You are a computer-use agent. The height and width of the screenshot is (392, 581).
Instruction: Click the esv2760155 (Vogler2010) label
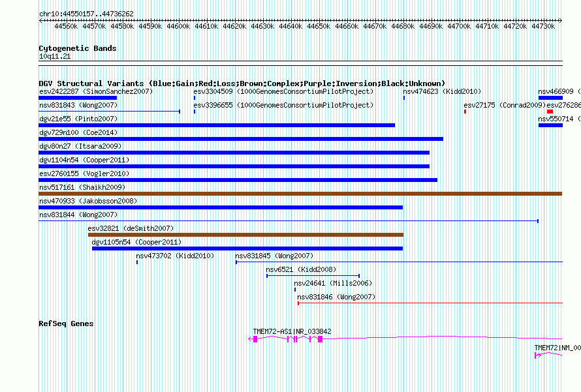click(84, 173)
